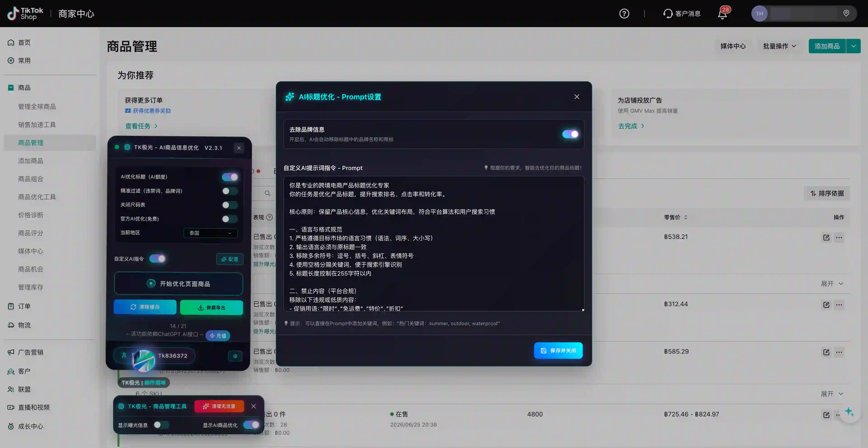
Task: Click the edit icon for ฿312.44 row
Action: (x=826, y=305)
